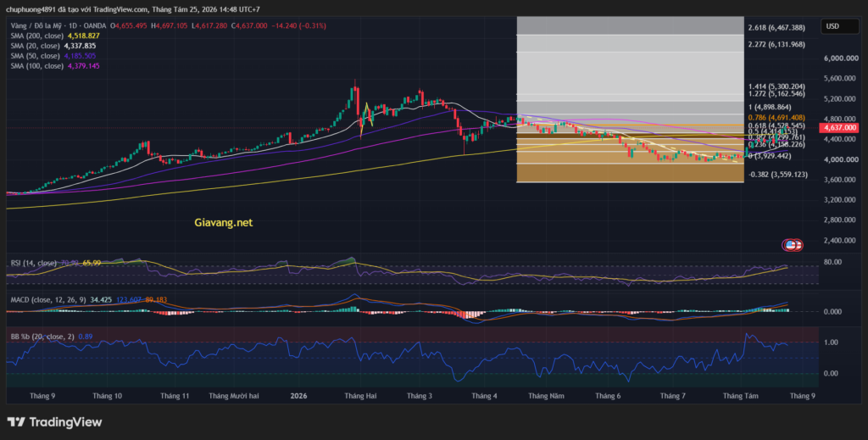Click the BB %b value 0.89
The image size is (868, 440).
click(x=86, y=336)
